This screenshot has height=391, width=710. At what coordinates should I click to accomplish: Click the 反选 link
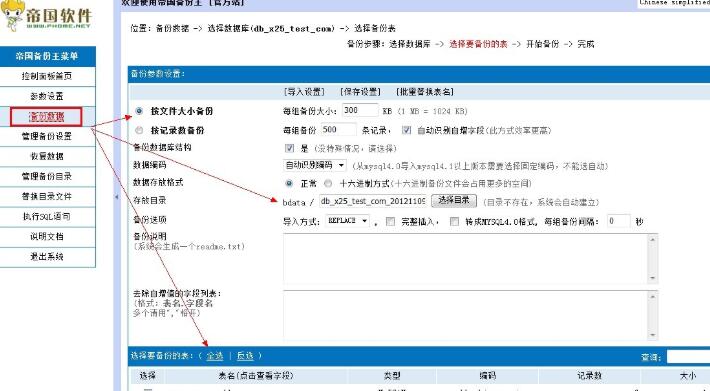(245, 356)
